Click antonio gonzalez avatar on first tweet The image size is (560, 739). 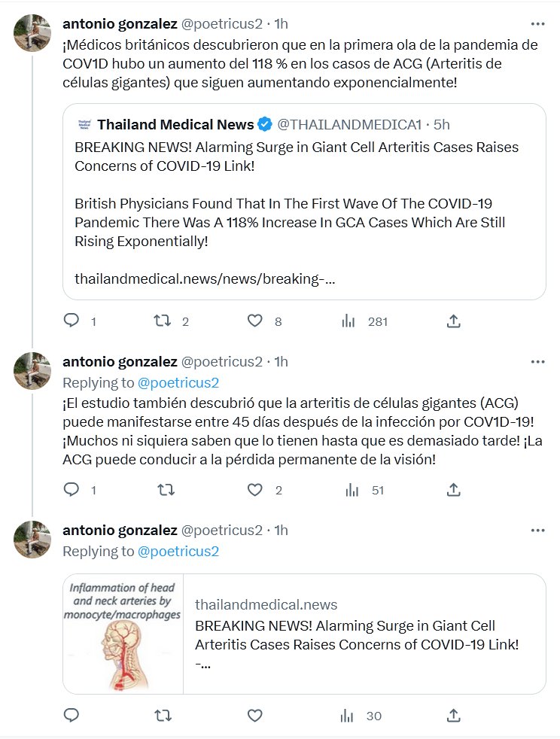point(32,32)
